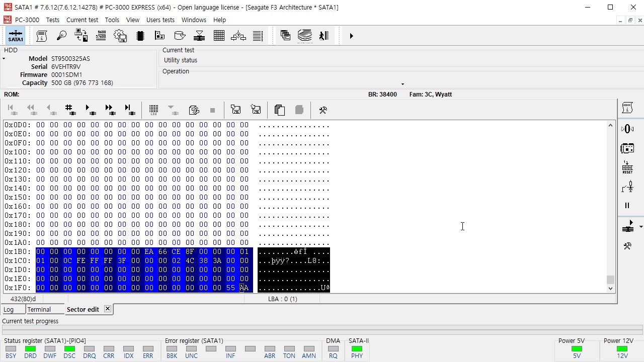Open the 9600/57600 baud rate settings
This screenshot has height=362, width=644.
coord(101,36)
